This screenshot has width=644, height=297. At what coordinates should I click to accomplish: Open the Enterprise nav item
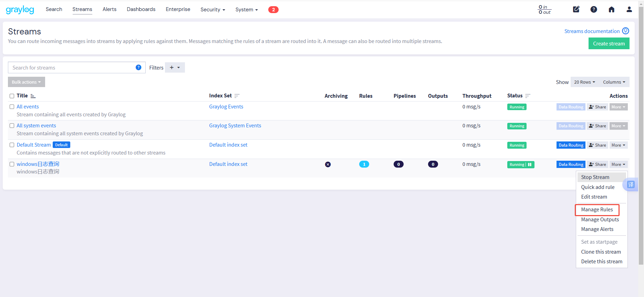178,9
